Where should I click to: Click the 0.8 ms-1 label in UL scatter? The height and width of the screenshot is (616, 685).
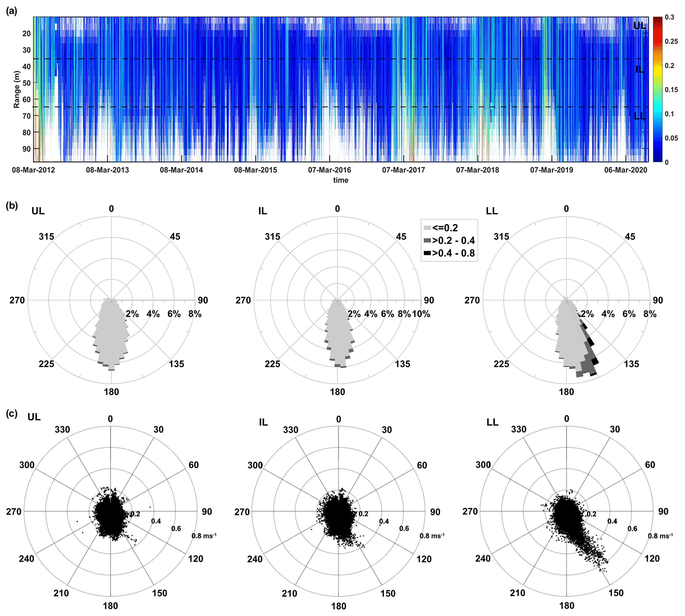click(x=204, y=536)
